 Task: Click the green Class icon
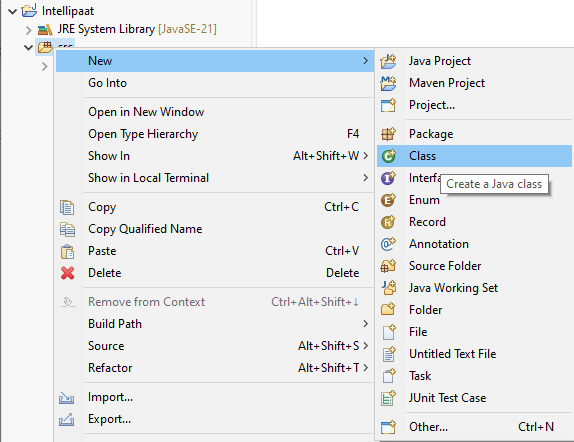pyautogui.click(x=388, y=156)
